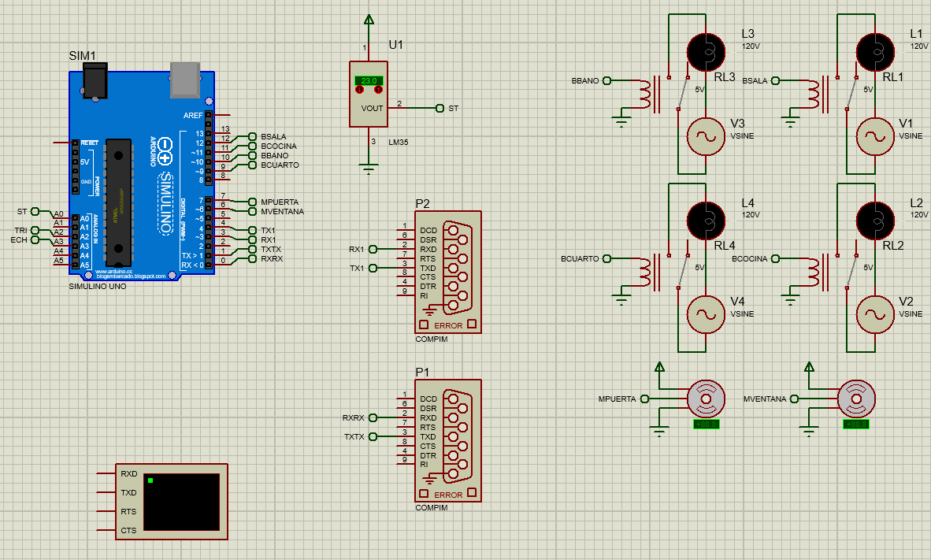Select the RL4 relay coil

tap(645, 273)
